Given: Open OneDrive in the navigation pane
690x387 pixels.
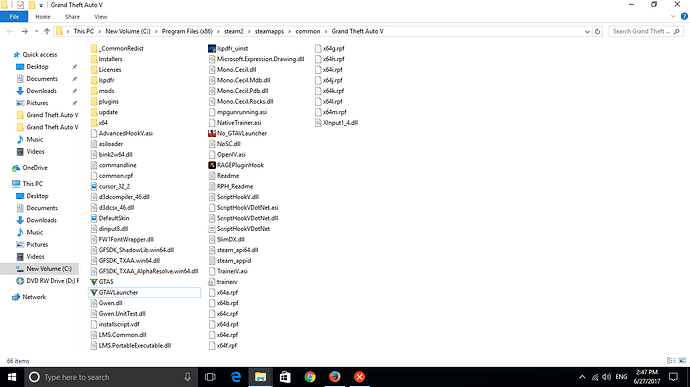Looking at the screenshot, I should [x=35, y=168].
